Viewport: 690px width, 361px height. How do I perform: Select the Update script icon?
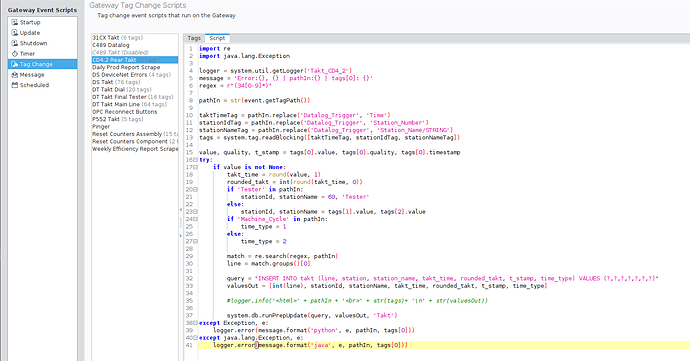15,33
